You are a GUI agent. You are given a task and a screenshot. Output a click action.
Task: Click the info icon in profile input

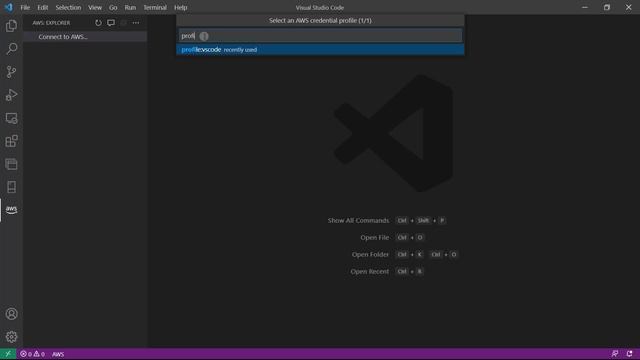pyautogui.click(x=204, y=36)
